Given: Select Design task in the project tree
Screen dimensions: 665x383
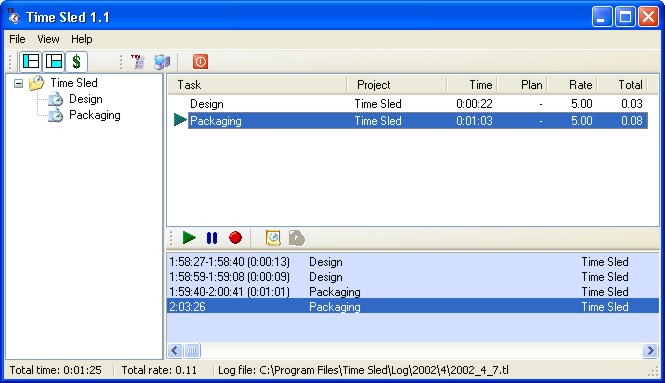Looking at the screenshot, I should pos(86,99).
